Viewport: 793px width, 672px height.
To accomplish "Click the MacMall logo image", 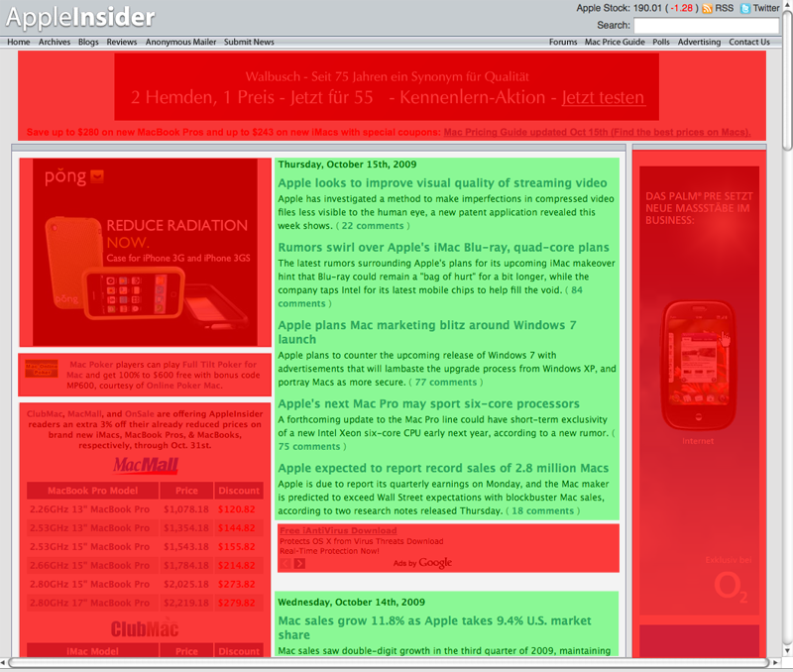I will click(x=146, y=465).
